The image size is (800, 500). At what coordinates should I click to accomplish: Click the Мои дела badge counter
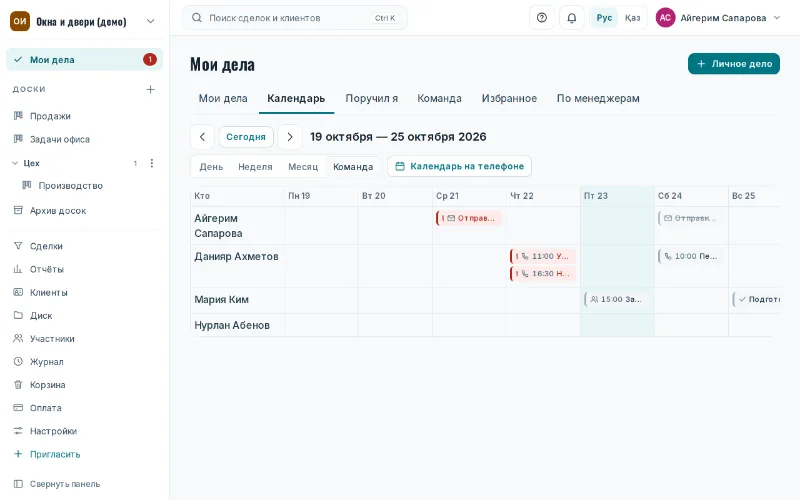(149, 60)
